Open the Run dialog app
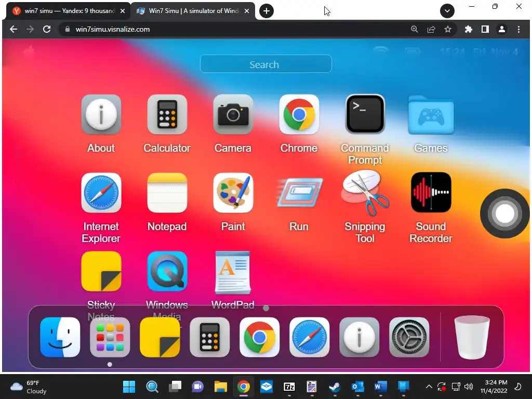This screenshot has height=399, width=532. pyautogui.click(x=299, y=193)
